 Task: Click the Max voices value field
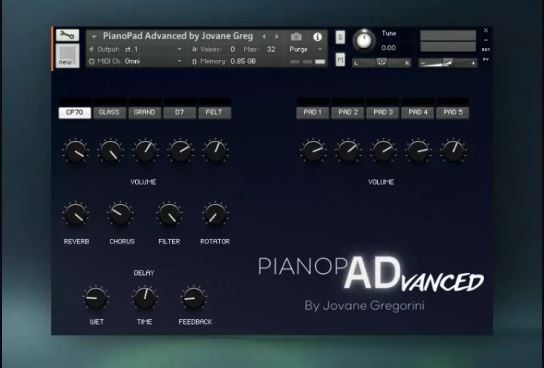(x=271, y=49)
